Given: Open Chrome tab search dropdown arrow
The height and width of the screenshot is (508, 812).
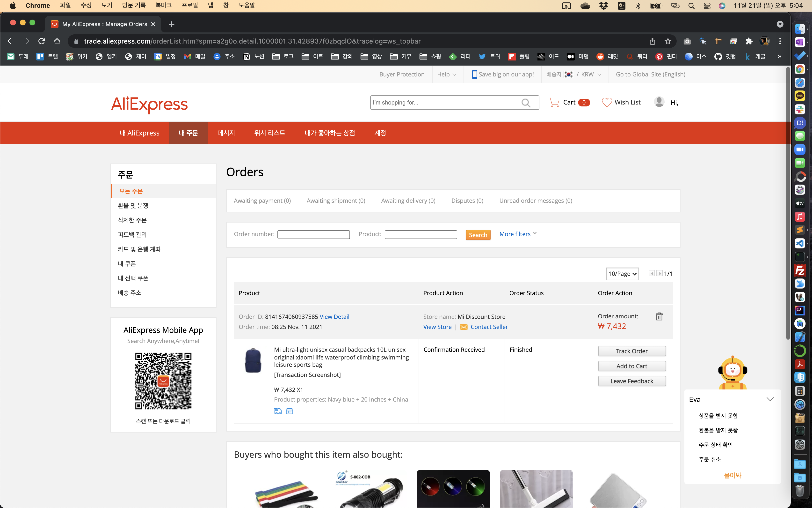Looking at the screenshot, I should tap(780, 24).
